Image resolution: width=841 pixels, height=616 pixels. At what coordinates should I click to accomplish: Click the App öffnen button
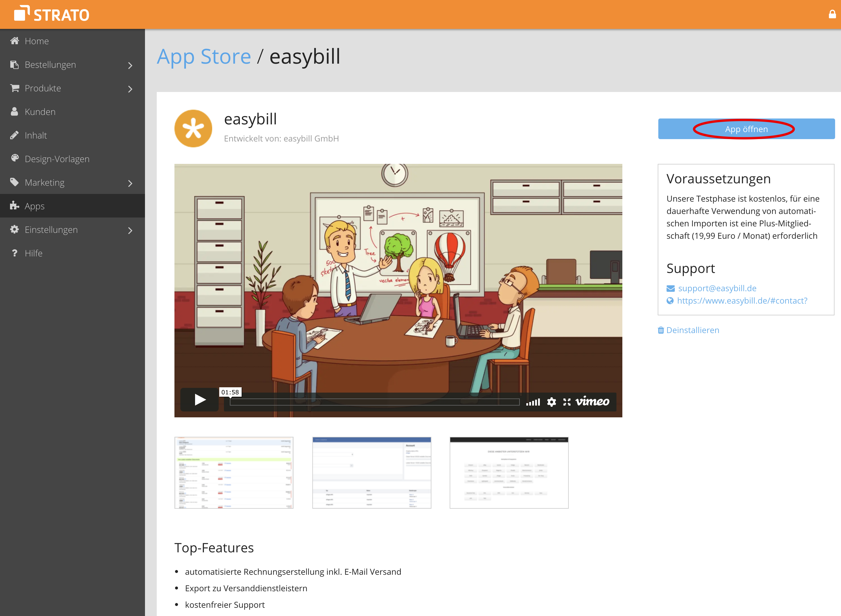[x=746, y=129]
